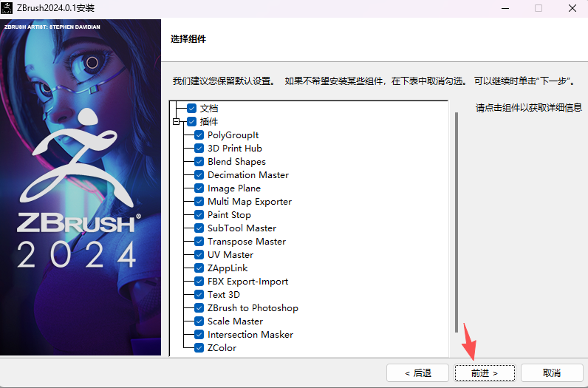Toggle the 3D Print Hub checkbox
The height and width of the screenshot is (388, 588).
[199, 149]
